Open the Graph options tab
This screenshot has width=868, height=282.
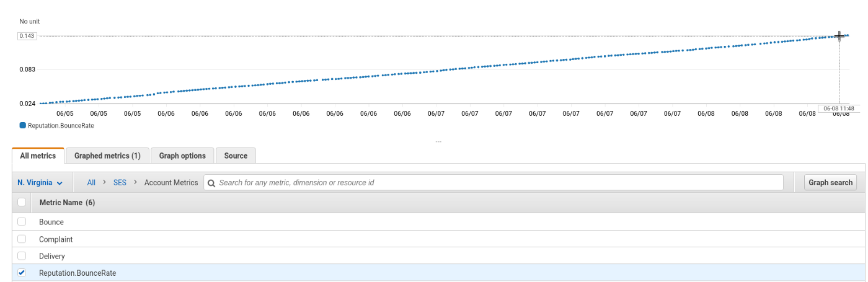[x=182, y=156]
